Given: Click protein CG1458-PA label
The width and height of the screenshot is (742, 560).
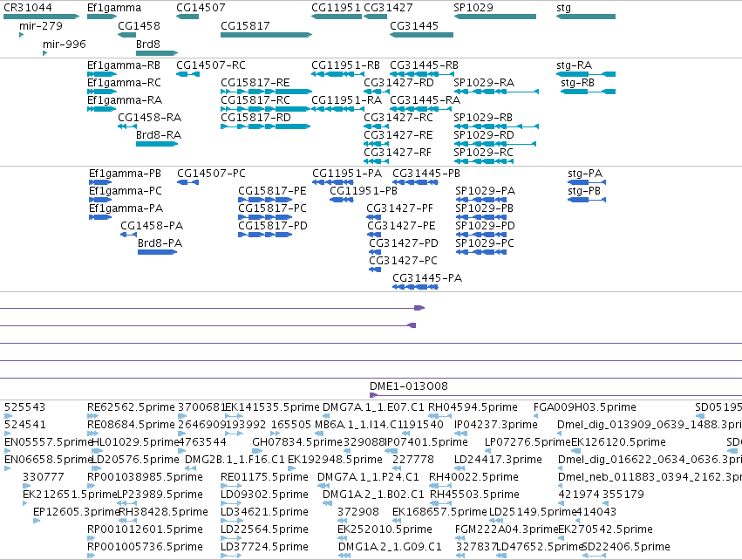Looking at the screenshot, I should coord(152,226).
